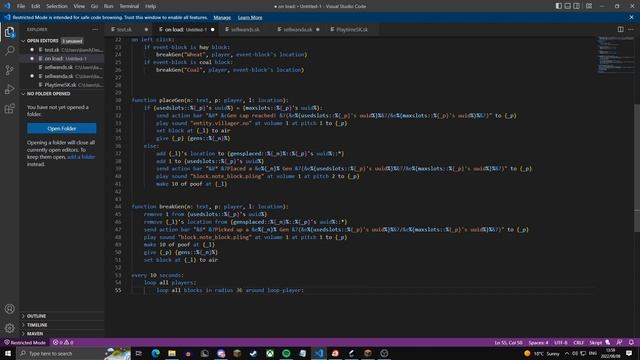Open the View menu
This screenshot has height=360, width=640.
click(79, 6)
